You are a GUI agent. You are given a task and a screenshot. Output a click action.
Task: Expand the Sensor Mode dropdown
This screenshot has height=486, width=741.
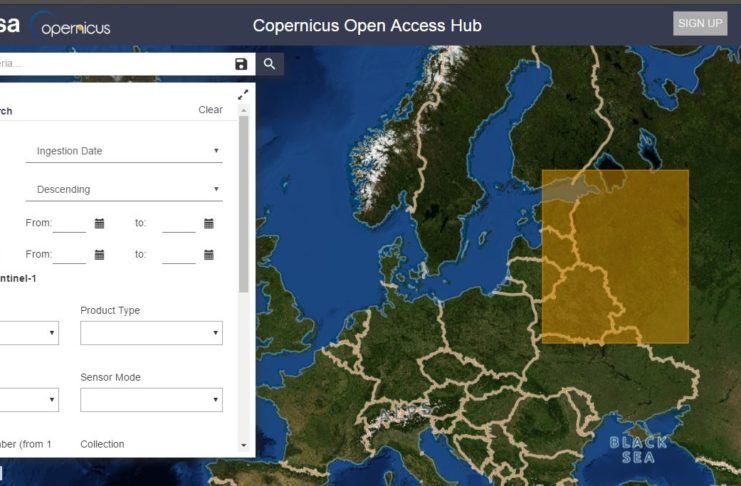[151, 400]
